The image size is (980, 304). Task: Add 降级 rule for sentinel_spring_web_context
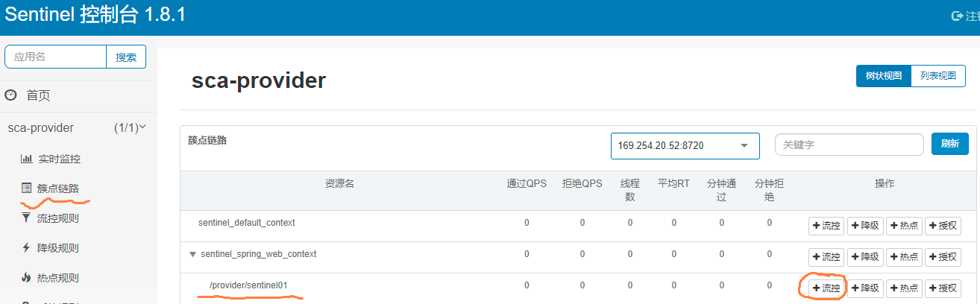(865, 257)
